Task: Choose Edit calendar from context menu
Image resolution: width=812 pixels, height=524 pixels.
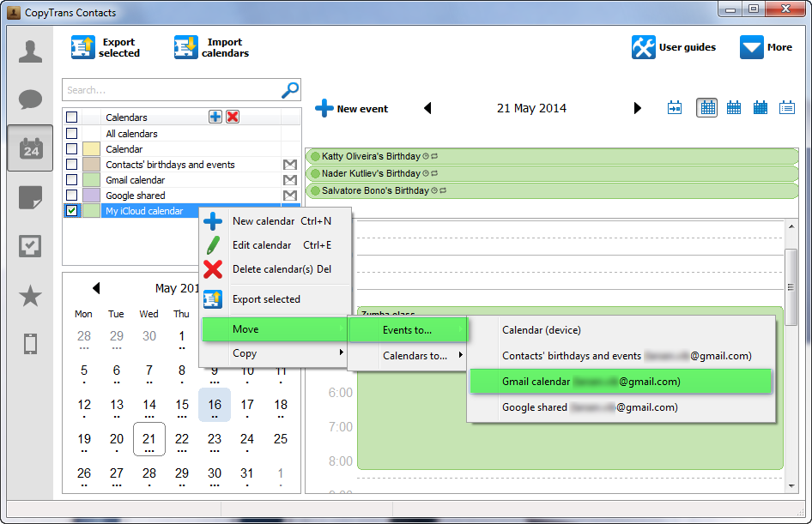Action: click(x=276, y=245)
